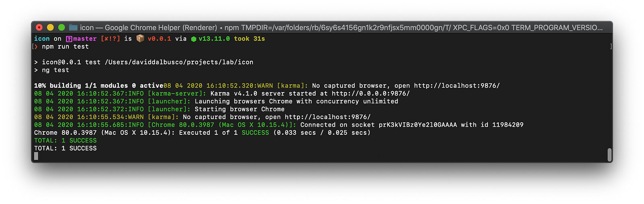Click the red prompt arrow before npm run test
Viewport: 644px width, 204px height.
pyautogui.click(x=36, y=47)
